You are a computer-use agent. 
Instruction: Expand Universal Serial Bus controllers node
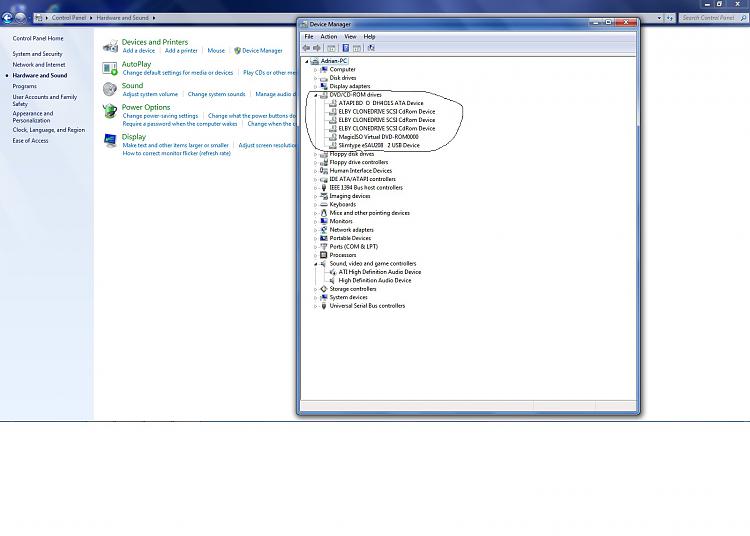[316, 306]
